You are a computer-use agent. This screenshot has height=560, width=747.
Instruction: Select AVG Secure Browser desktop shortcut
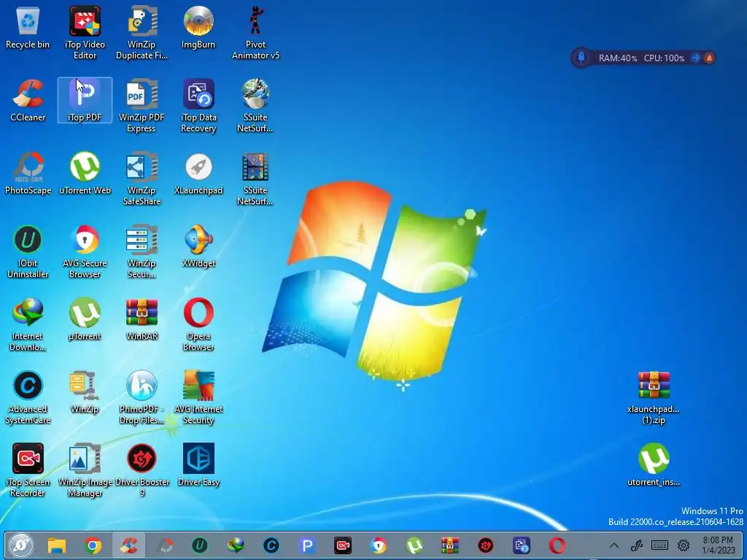[85, 252]
